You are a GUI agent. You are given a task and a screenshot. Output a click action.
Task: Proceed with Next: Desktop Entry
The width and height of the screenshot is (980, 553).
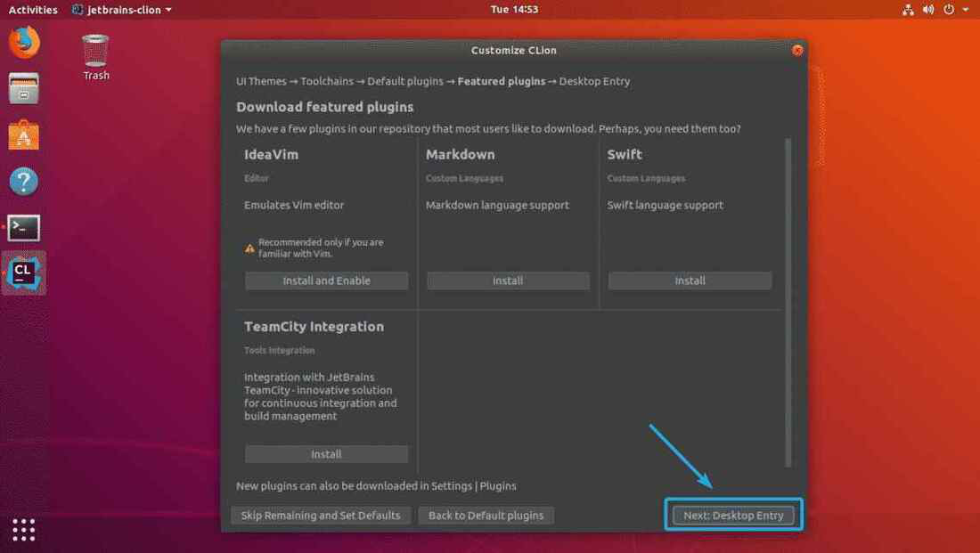coord(733,516)
